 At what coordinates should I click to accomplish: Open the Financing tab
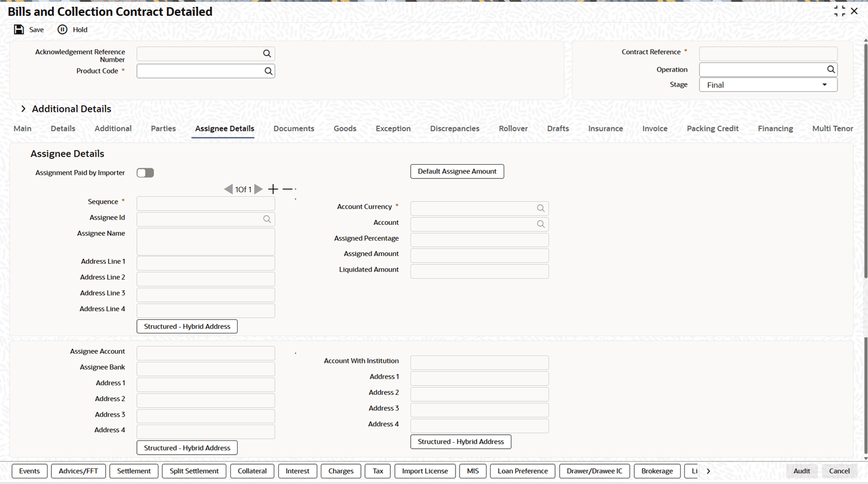pyautogui.click(x=776, y=129)
